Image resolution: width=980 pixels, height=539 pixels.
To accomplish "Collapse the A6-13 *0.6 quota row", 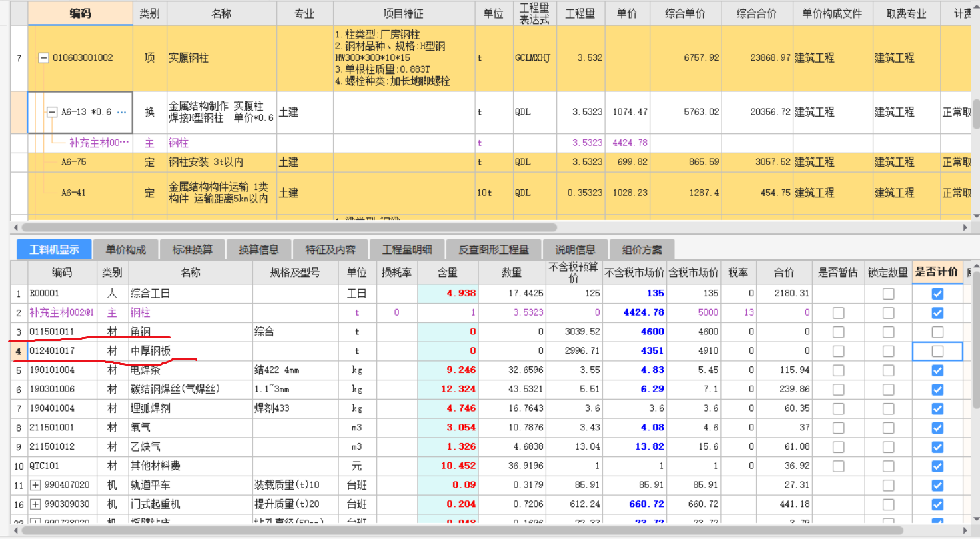I will pos(53,113).
